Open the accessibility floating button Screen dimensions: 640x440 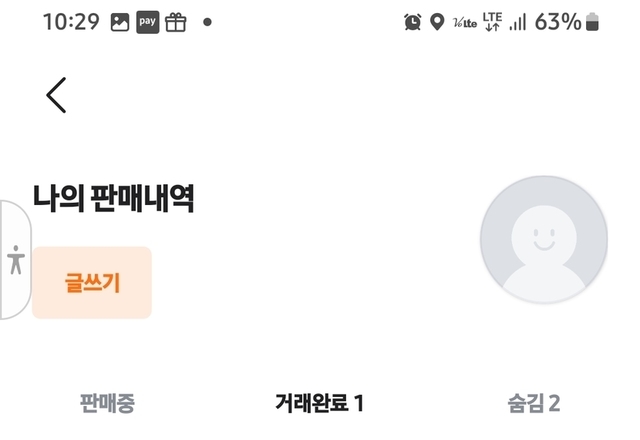click(x=15, y=260)
